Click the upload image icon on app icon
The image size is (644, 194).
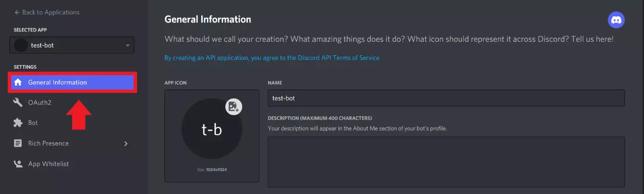point(234,107)
